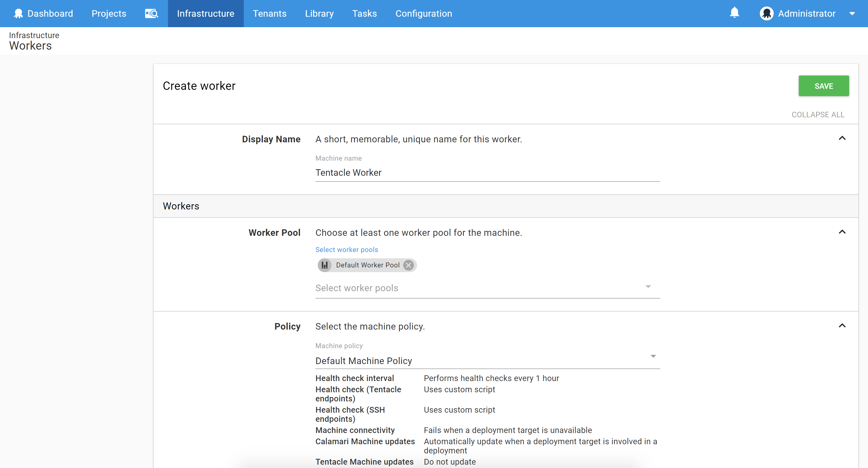Screen dimensions: 868x468
Task: Open the Configuration page
Action: 424,14
